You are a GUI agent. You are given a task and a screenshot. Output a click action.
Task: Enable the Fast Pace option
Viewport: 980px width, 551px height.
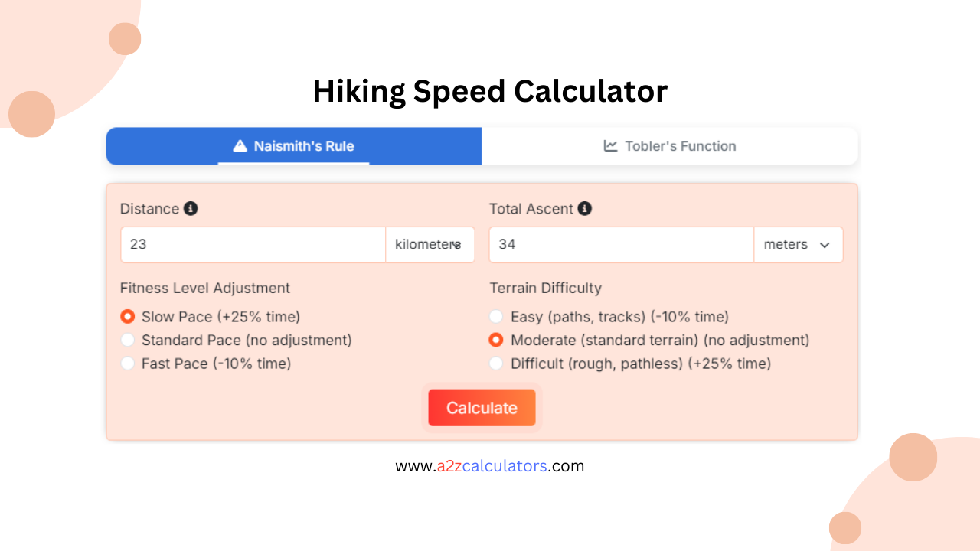(x=128, y=364)
